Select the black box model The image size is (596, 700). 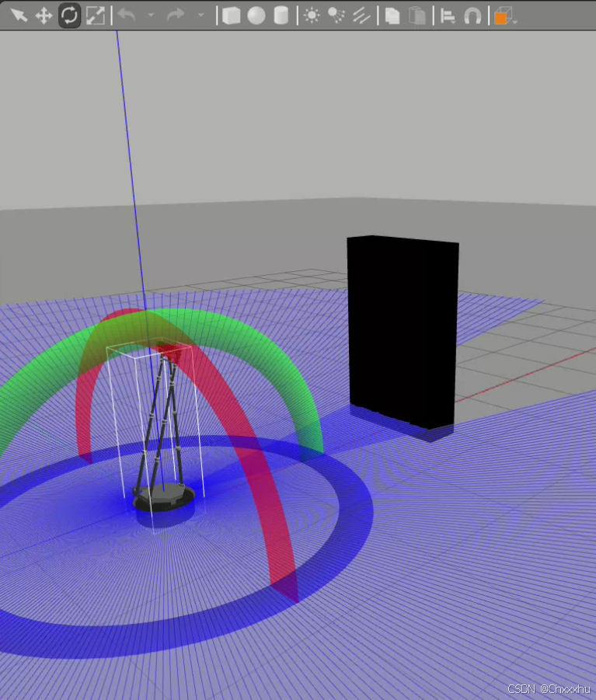point(403,333)
